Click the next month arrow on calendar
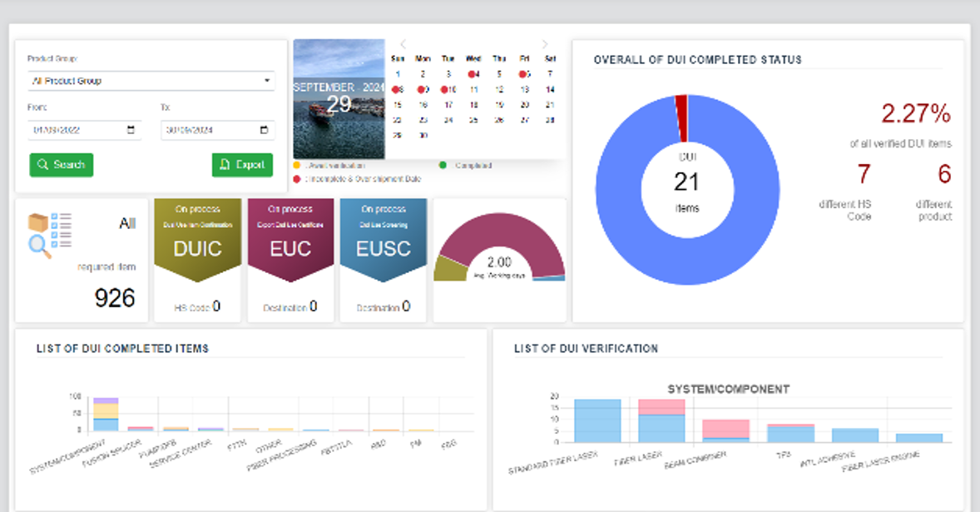The image size is (980, 512). click(x=545, y=44)
